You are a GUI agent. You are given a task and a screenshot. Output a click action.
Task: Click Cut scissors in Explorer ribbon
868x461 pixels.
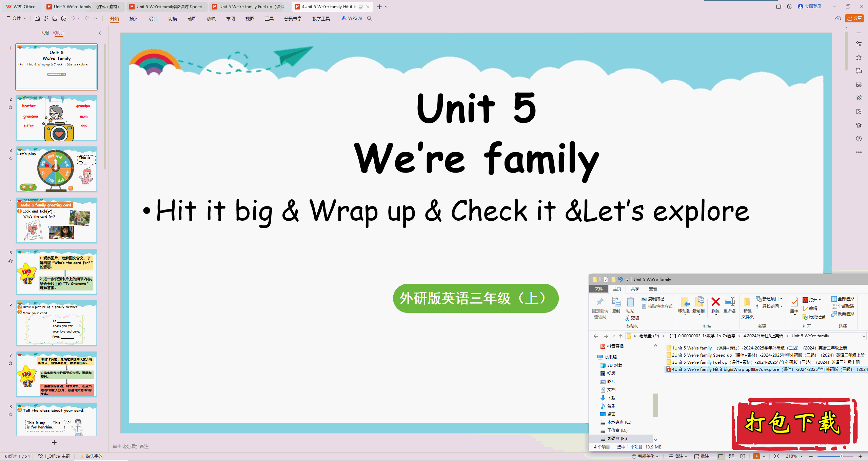(x=632, y=318)
